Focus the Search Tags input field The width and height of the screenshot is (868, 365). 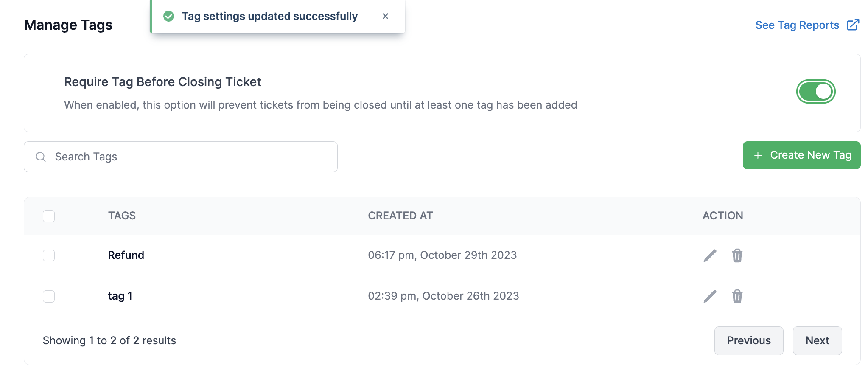tap(191, 157)
